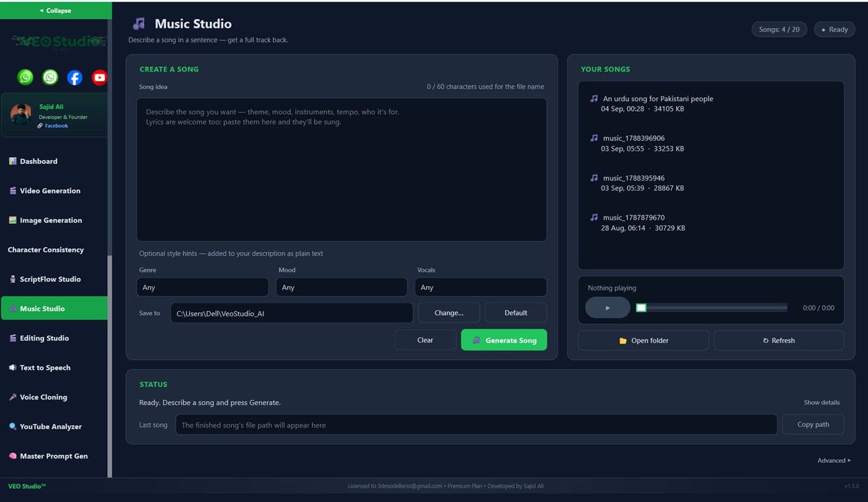Screen dimensions: 868x502
Task: Click the Last song file path field
Action: (476, 424)
